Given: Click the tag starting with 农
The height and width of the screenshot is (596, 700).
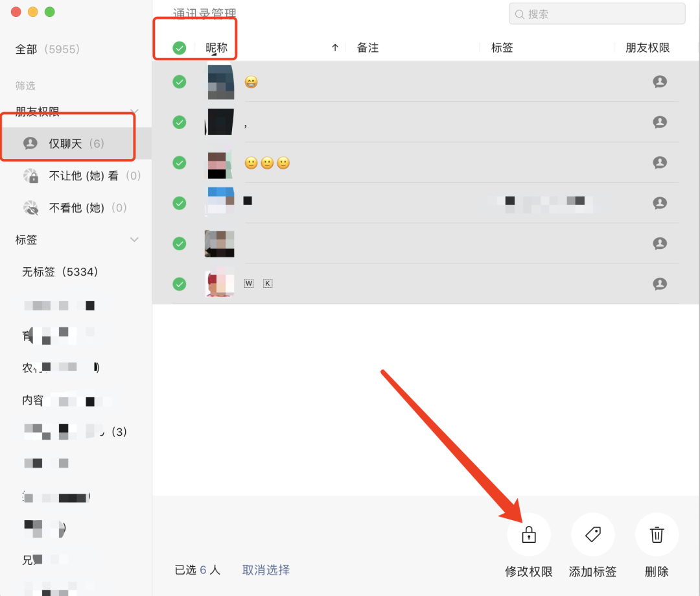Looking at the screenshot, I should tap(76, 368).
